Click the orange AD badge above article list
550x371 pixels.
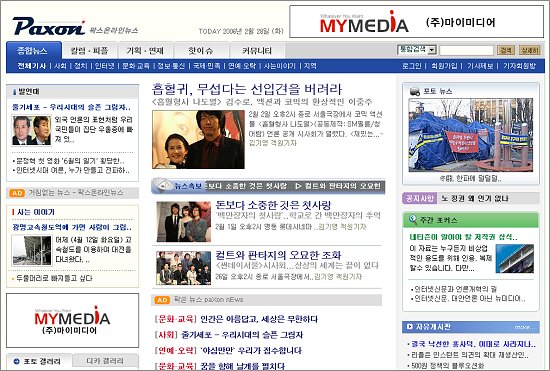[x=162, y=300]
